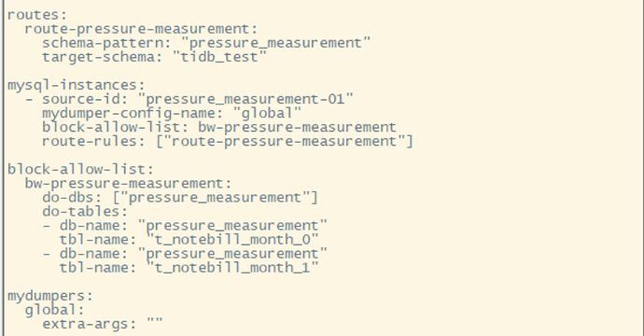This screenshot has height=336, width=644.
Task: Click the top-level 'block-allow-list:' key
Action: pyautogui.click(x=80, y=169)
